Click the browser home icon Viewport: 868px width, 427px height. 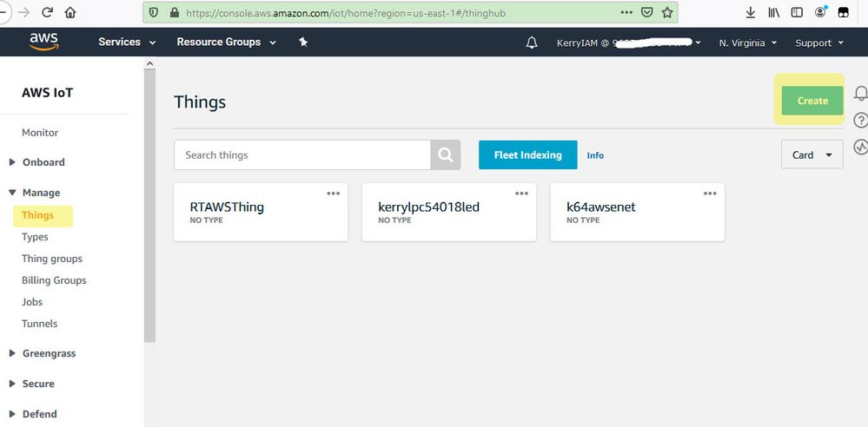[70, 13]
